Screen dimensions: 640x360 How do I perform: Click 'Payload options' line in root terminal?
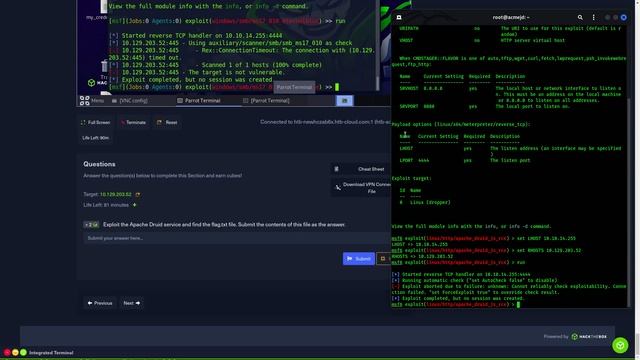coord(460,124)
